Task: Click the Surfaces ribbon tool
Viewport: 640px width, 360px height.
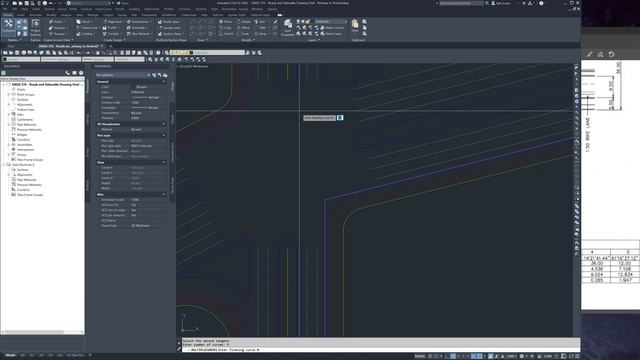Action: coord(57,28)
